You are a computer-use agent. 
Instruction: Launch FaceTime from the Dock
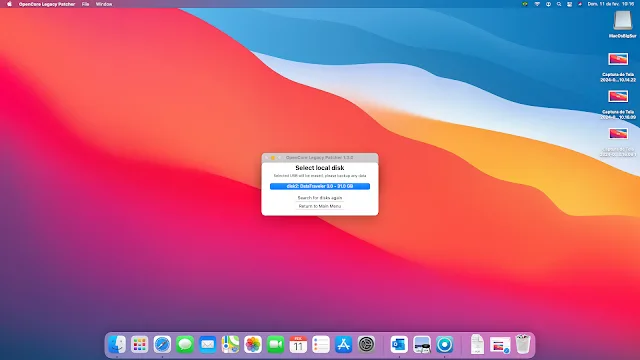(x=276, y=344)
